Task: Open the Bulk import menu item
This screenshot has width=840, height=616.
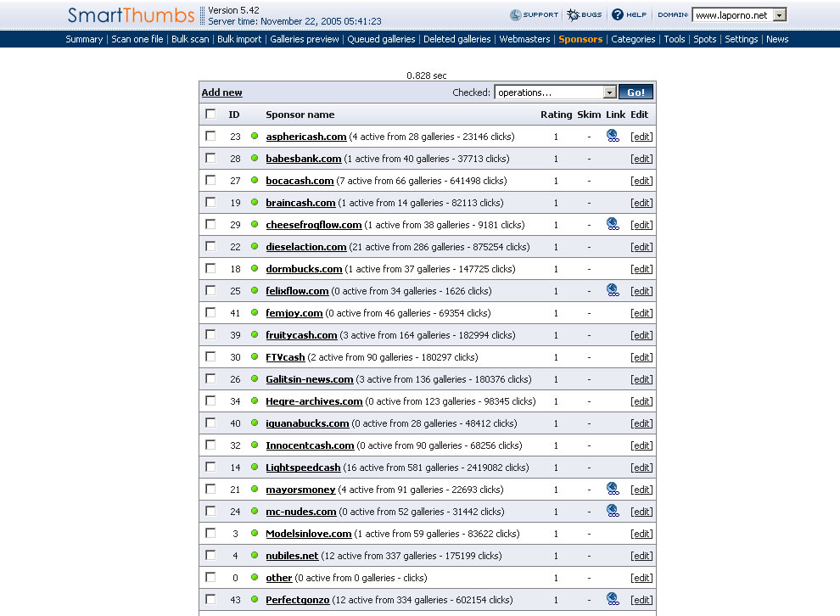Action: point(239,39)
